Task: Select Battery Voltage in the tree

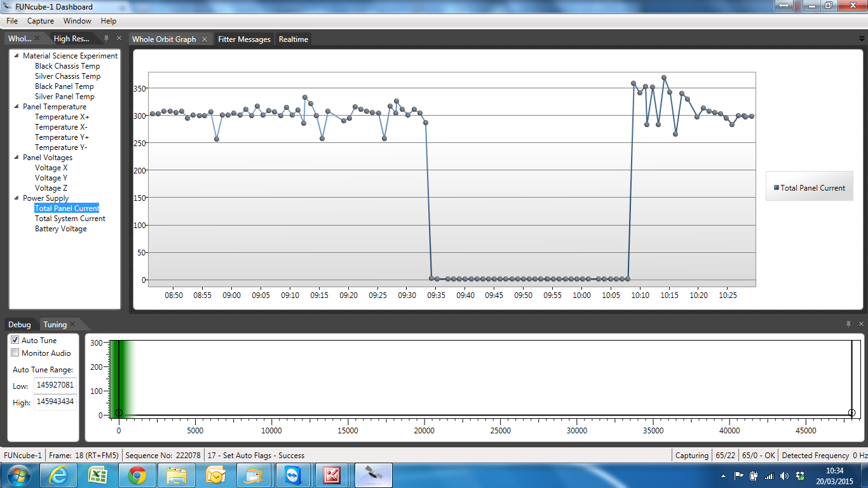Action: (60, 229)
